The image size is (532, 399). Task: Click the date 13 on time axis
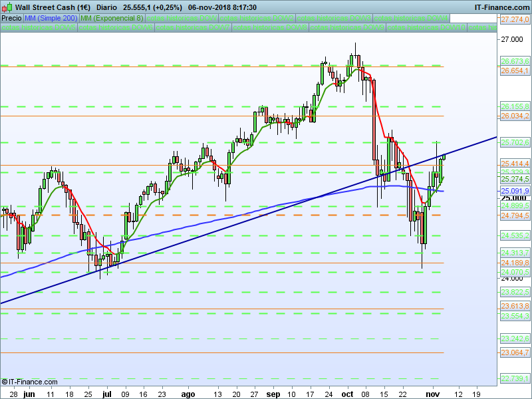[x=217, y=394]
